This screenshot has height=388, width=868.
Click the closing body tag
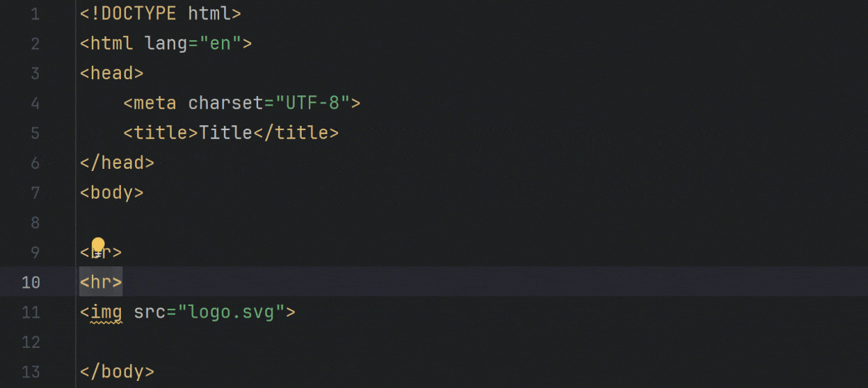coord(117,372)
